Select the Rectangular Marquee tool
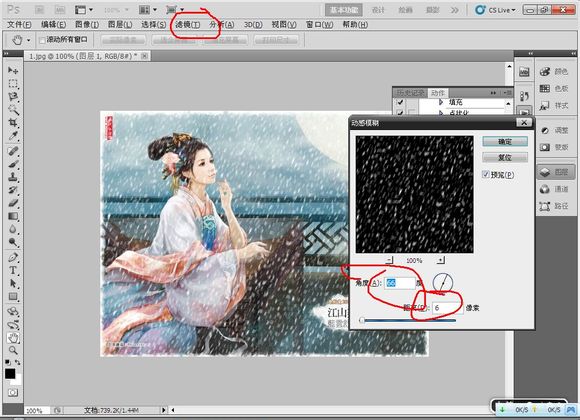The width and height of the screenshot is (580, 420). (13, 84)
